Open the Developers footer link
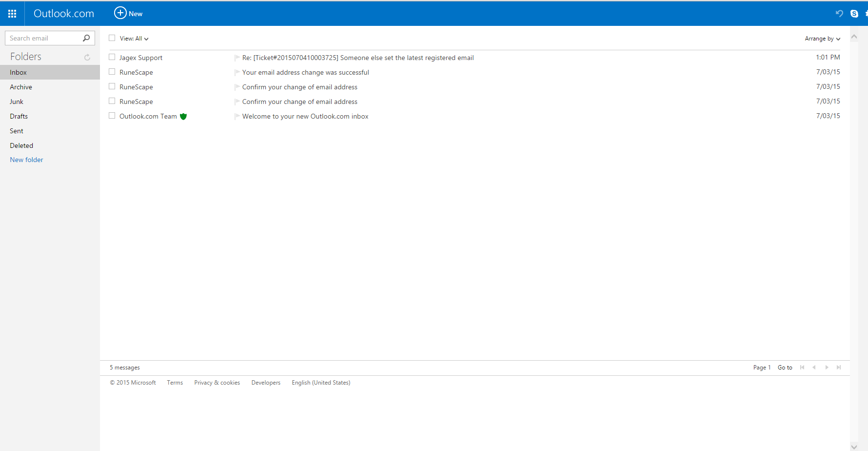This screenshot has height=451, width=868. [266, 383]
